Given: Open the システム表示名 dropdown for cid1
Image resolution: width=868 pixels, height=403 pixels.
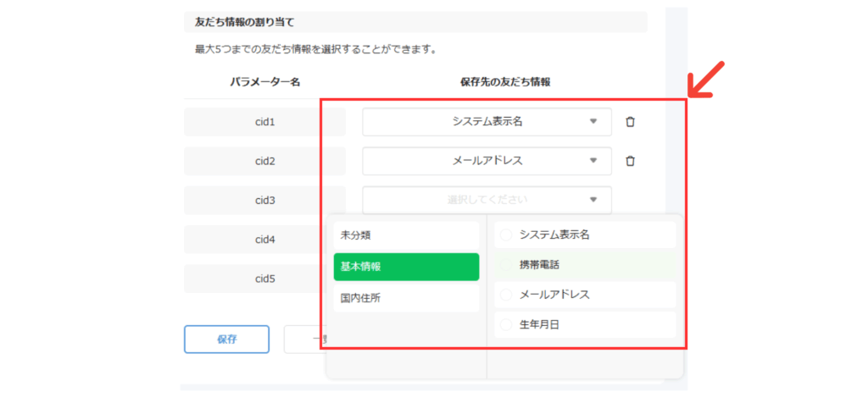Looking at the screenshot, I should 487,122.
